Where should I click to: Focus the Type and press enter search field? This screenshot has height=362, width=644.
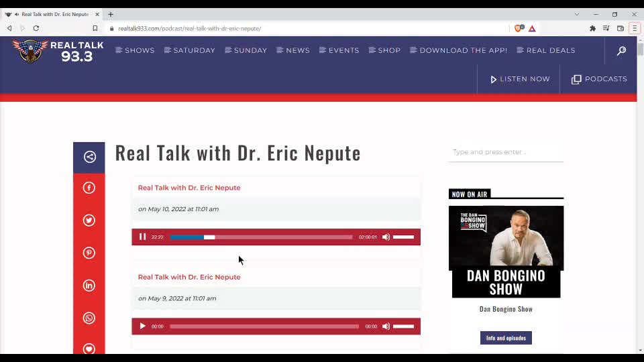click(506, 152)
